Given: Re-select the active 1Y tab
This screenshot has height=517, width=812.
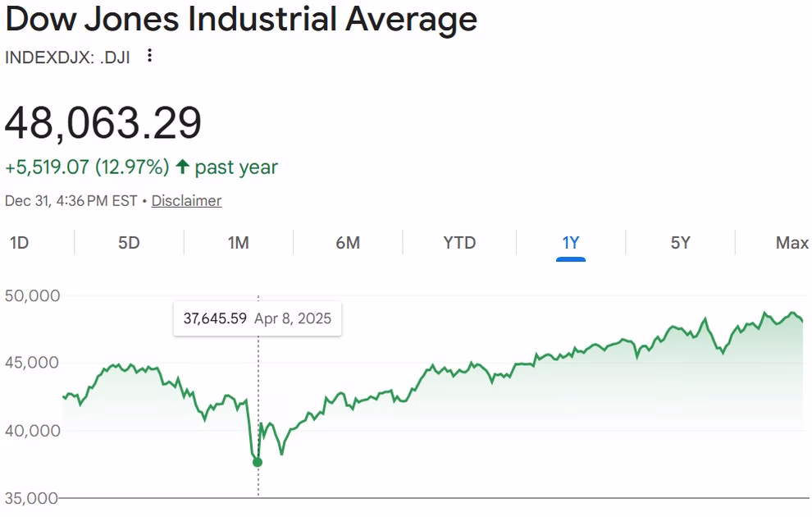Looking at the screenshot, I should 570,243.
